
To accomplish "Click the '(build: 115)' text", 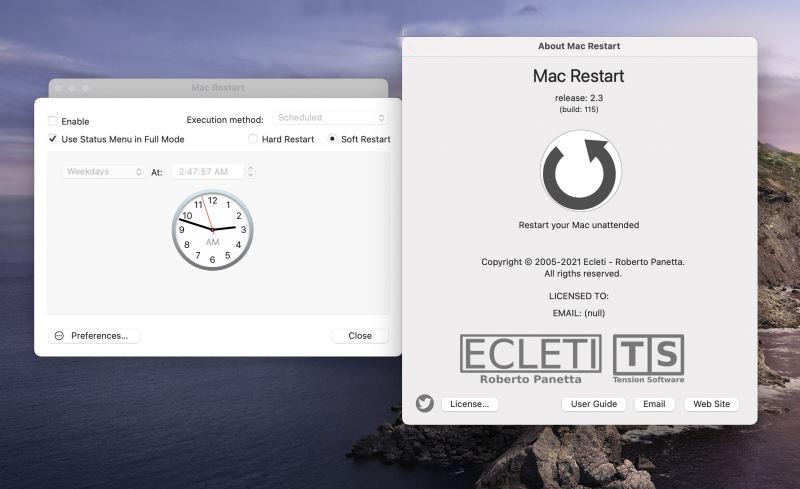I will point(579,109).
